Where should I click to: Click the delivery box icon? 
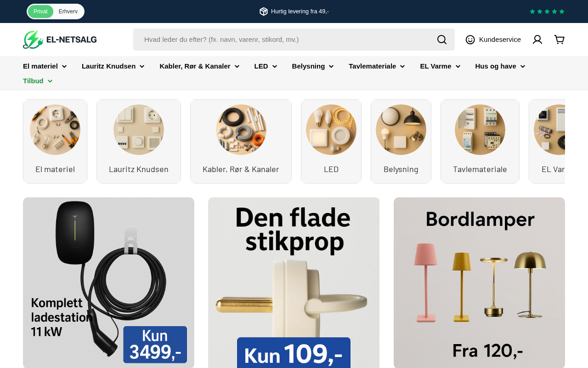264,11
